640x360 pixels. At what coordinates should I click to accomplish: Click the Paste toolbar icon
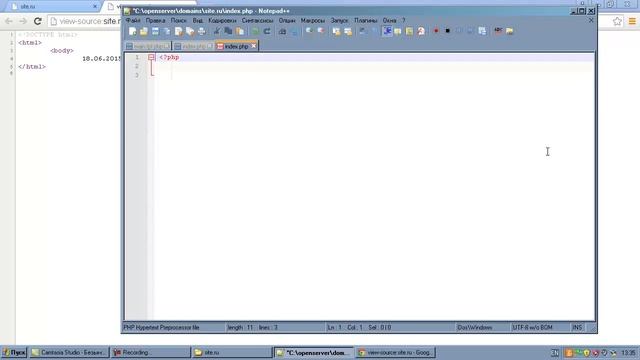[240, 31]
